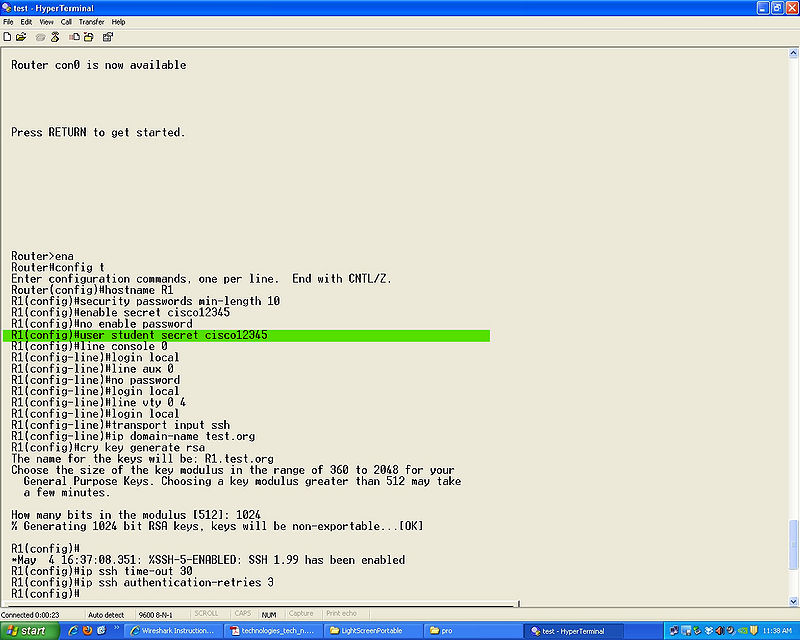Click the NUM status indicator
This screenshot has height=640, width=800.
tap(269, 615)
